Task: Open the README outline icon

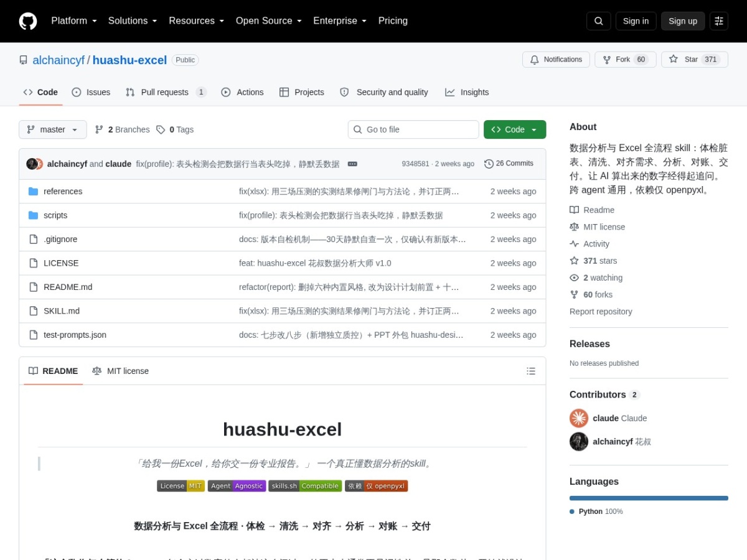Action: click(531, 371)
